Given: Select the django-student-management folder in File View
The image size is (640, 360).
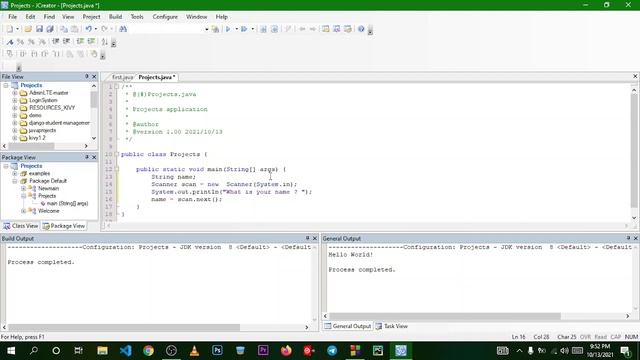Looking at the screenshot, I should (59, 123).
